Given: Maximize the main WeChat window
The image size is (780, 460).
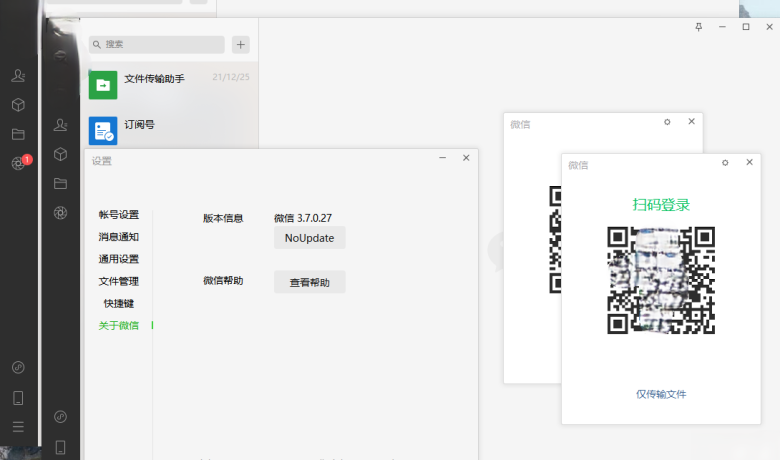Looking at the screenshot, I should [746, 27].
